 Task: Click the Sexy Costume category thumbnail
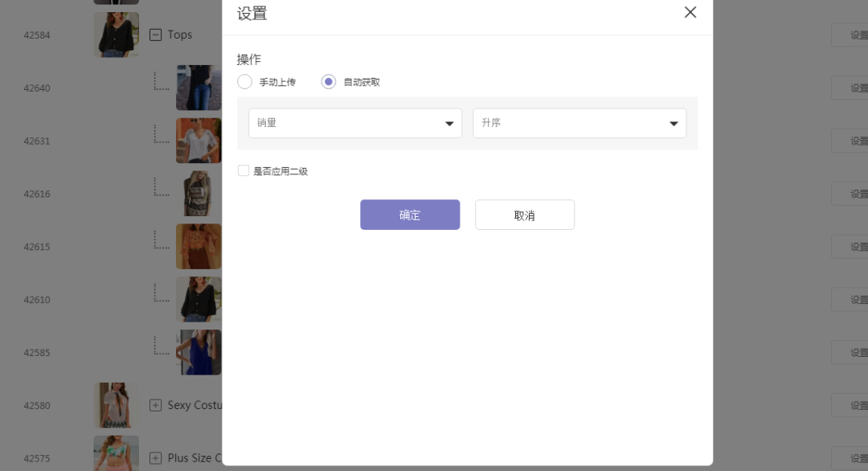coord(116,405)
